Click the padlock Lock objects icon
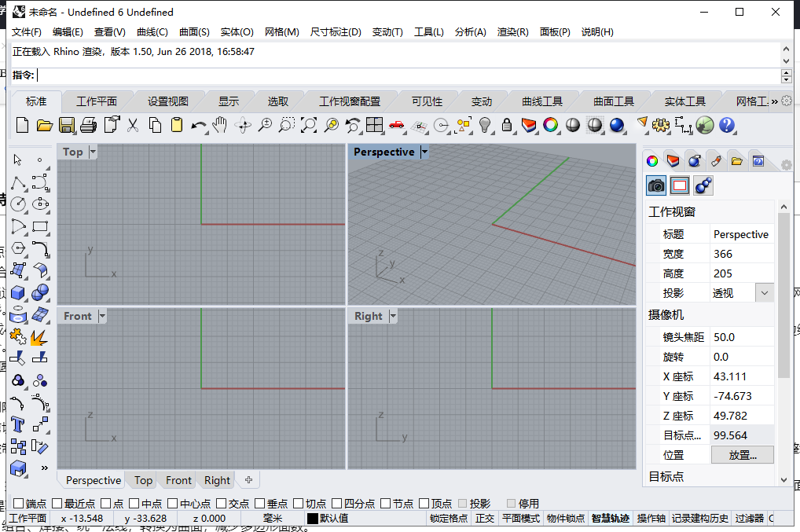Viewport: 800px width, 532px height. tap(507, 125)
